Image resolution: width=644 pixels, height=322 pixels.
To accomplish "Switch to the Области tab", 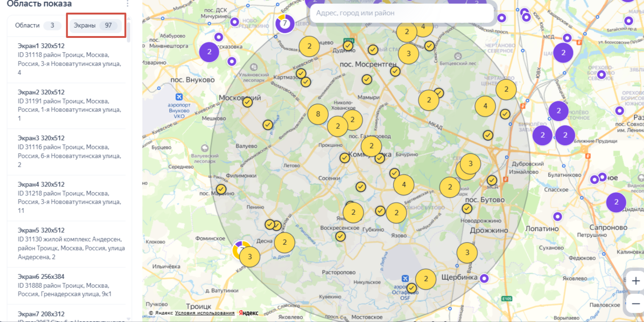I will click(38, 25).
